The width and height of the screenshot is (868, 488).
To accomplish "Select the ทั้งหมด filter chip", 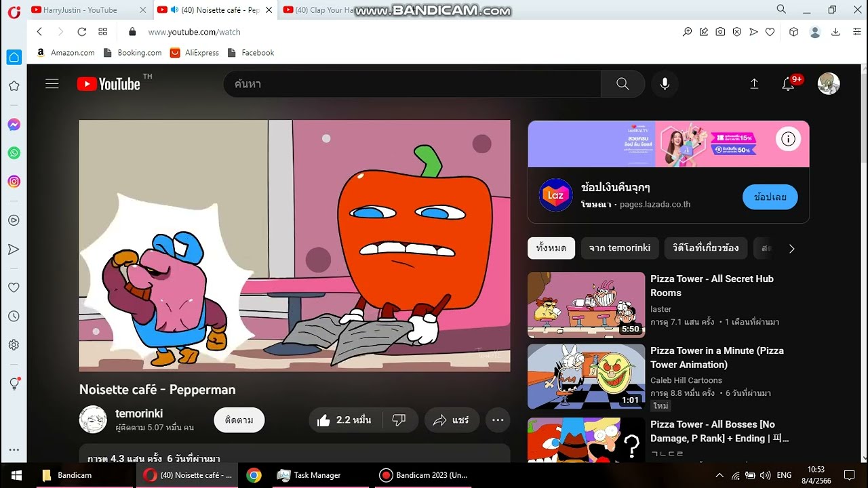I will tap(551, 248).
